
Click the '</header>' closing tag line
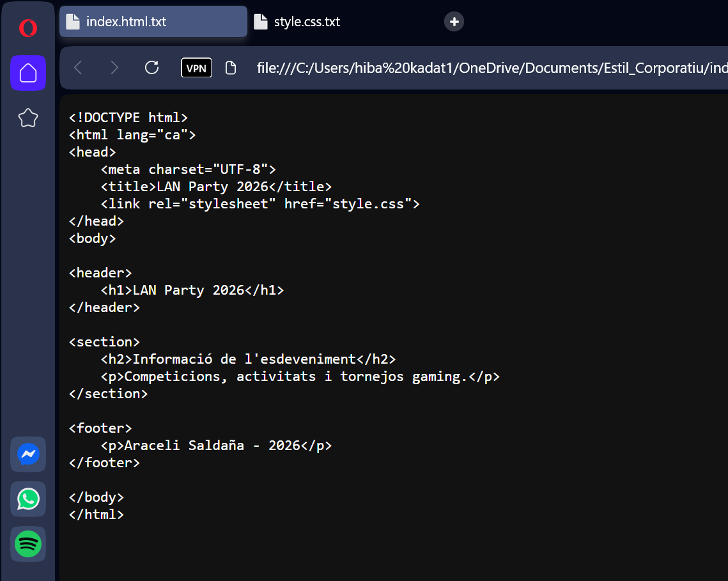pyautogui.click(x=104, y=307)
